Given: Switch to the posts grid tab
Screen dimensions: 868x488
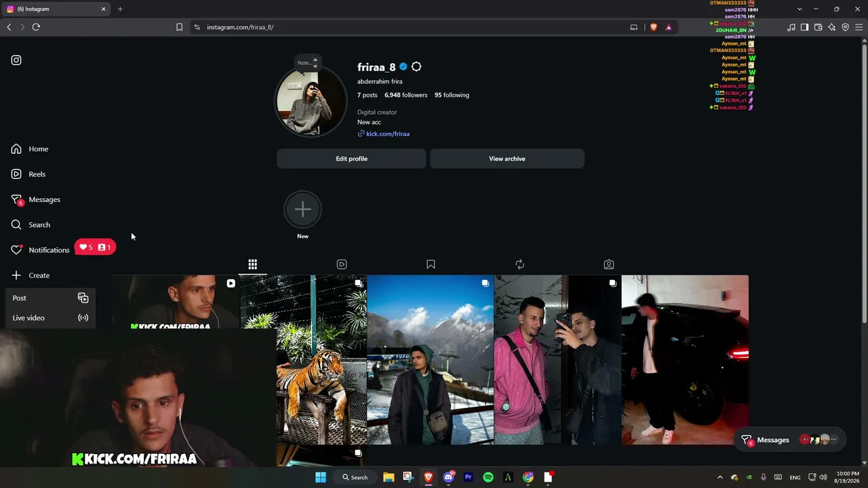Looking at the screenshot, I should click(x=252, y=264).
